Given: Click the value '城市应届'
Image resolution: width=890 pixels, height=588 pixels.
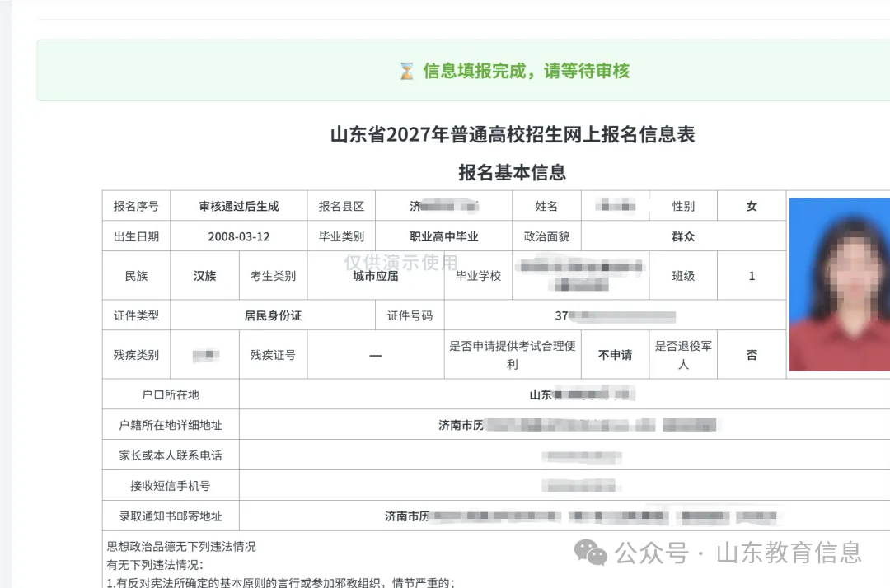Looking at the screenshot, I should point(376,276).
